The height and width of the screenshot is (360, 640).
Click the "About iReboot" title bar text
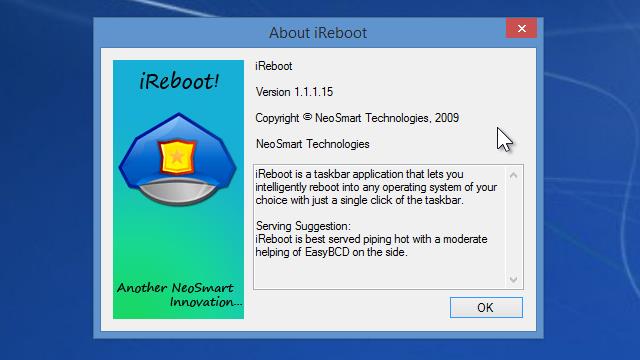[318, 33]
